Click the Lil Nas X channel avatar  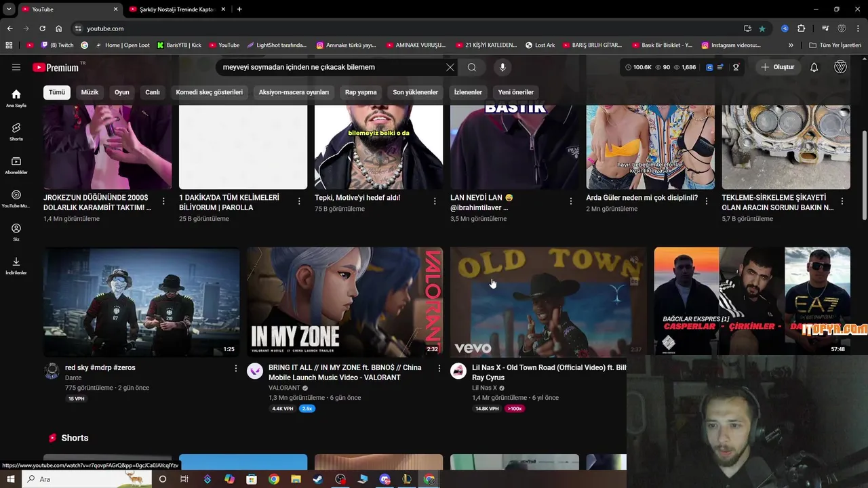click(x=458, y=371)
